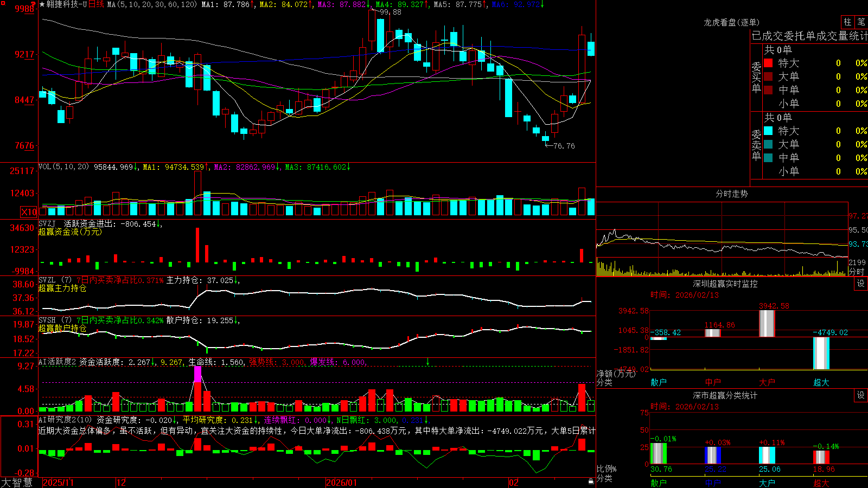
Task: Click the 龙虎看盘(逐单) panel title
Action: [x=732, y=22]
